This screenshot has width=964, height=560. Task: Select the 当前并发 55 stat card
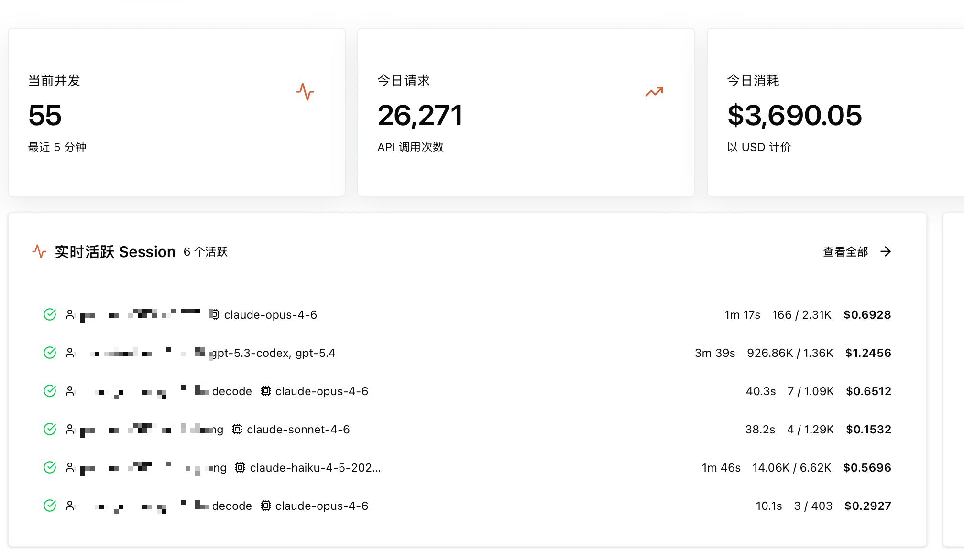tap(176, 112)
